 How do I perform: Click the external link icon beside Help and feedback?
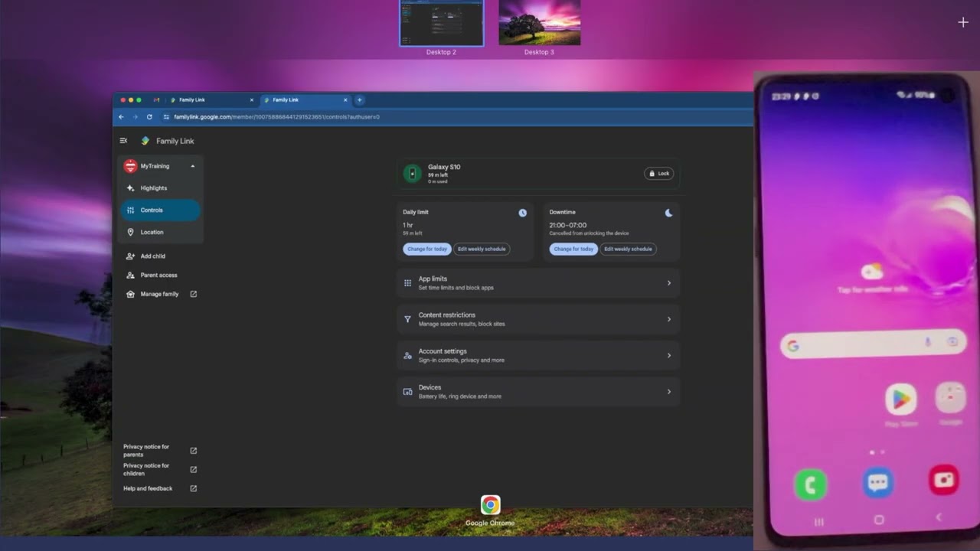[x=193, y=488]
